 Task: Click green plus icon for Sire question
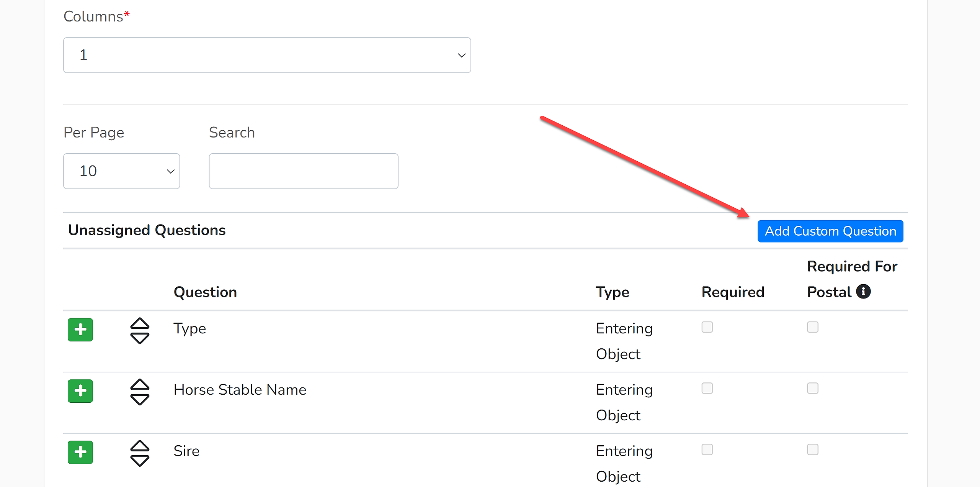[x=80, y=452]
